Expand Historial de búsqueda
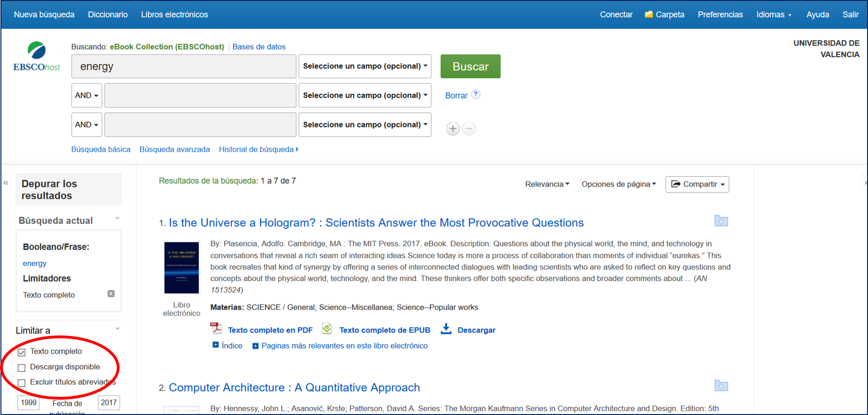The height and width of the screenshot is (415, 868). click(x=258, y=149)
